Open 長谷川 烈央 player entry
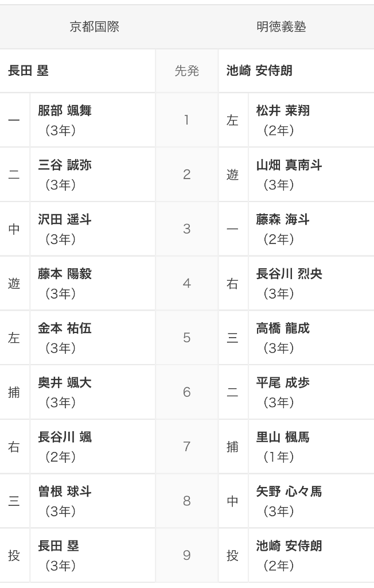The image size is (374, 588). click(x=289, y=274)
